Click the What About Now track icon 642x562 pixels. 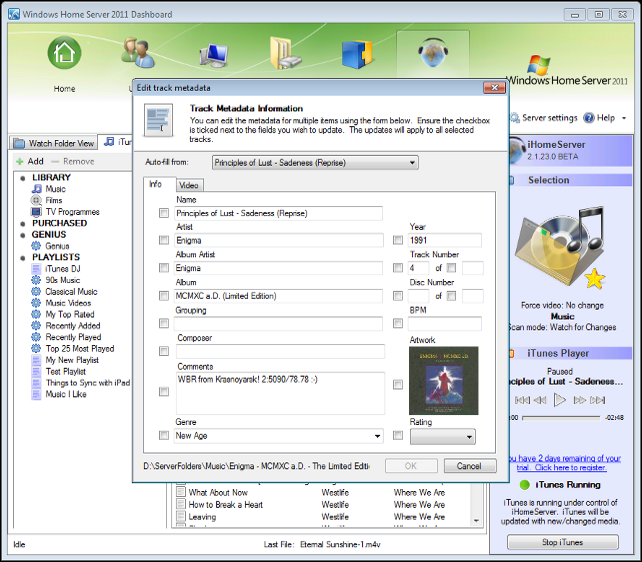[x=181, y=492]
